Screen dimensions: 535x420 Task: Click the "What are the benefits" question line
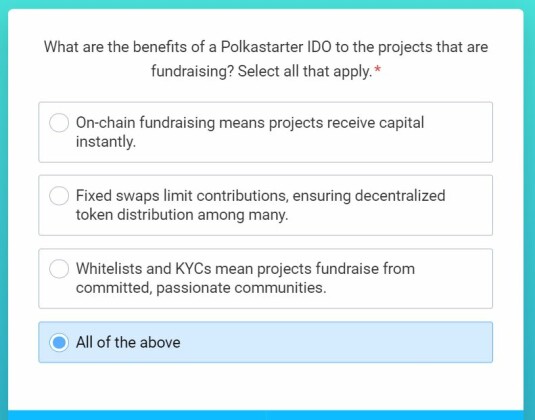[x=266, y=47]
